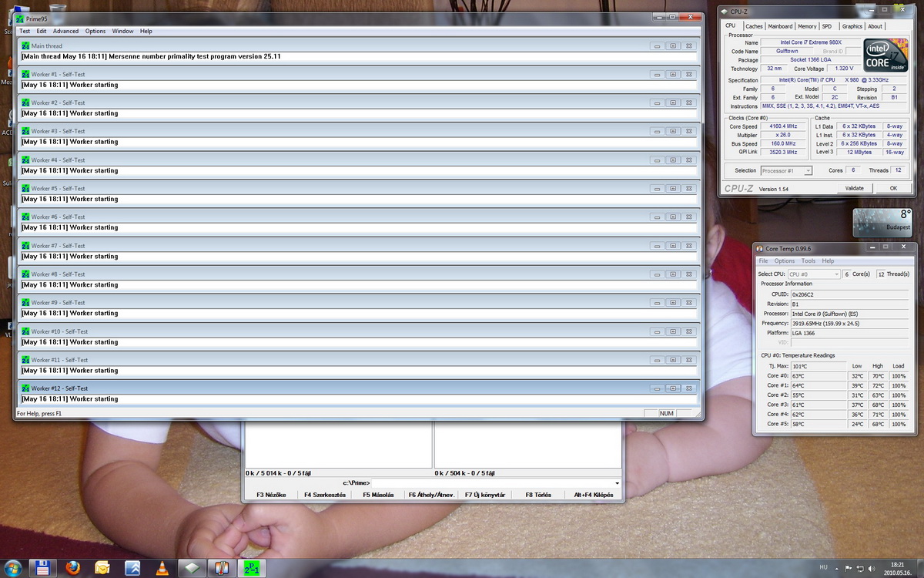Image resolution: width=924 pixels, height=578 pixels.
Task: Click the Worker #11 Self-Test window icon
Action: pyautogui.click(x=25, y=360)
